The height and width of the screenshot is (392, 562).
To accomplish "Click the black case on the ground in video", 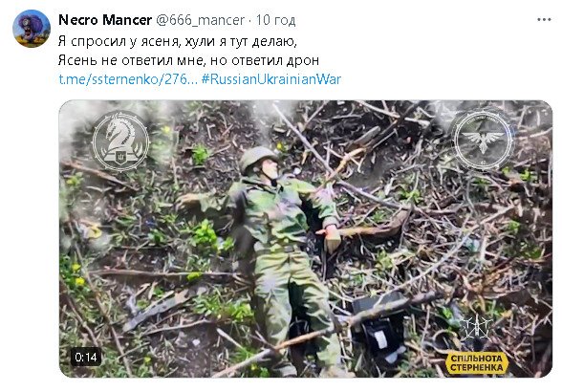I will [379, 327].
